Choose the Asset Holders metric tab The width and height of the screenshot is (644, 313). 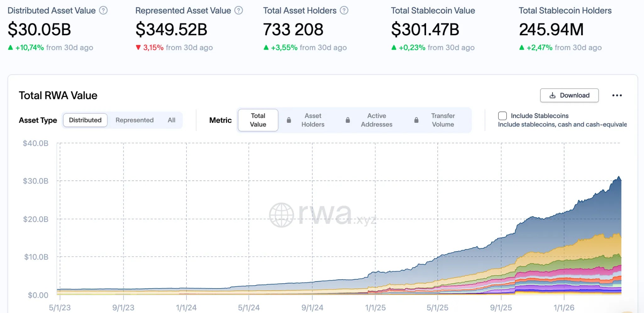click(x=313, y=120)
